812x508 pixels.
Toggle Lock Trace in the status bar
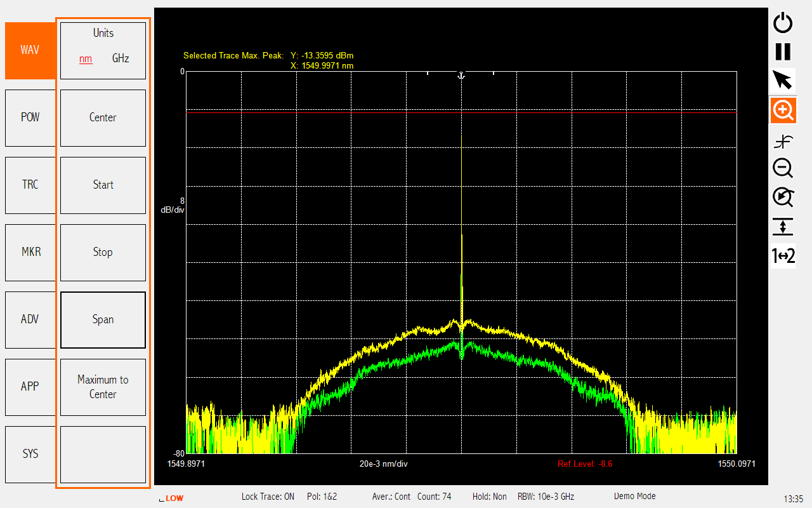(268, 497)
